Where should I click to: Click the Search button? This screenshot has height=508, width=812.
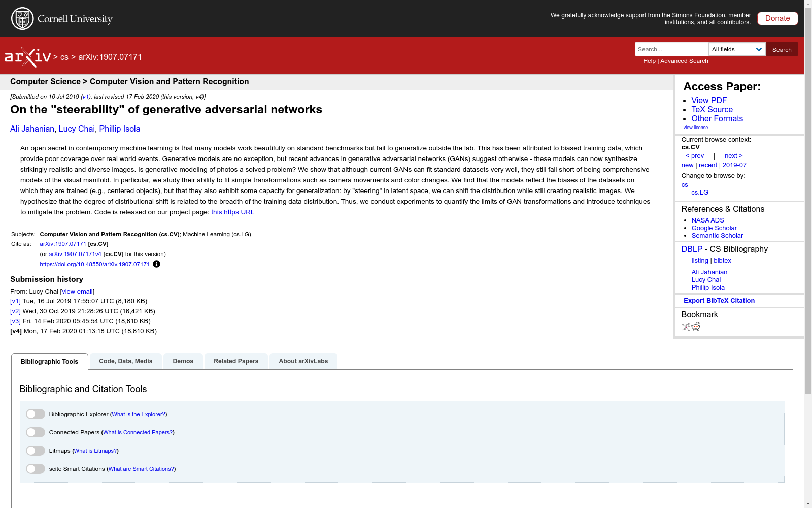(x=782, y=49)
